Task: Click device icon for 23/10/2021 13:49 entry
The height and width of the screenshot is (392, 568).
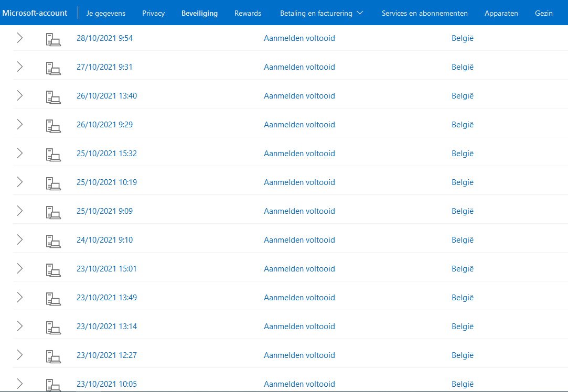Action: tap(53, 298)
